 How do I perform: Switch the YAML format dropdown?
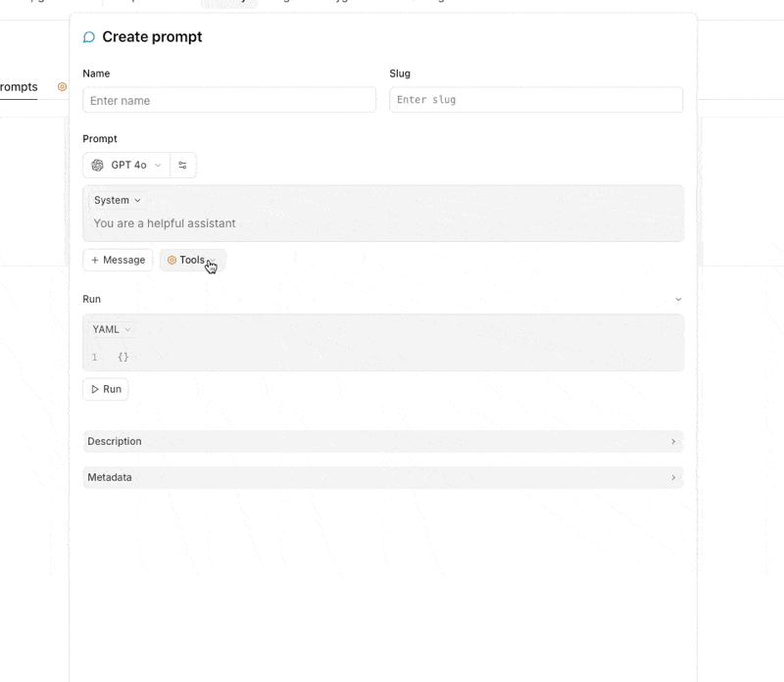point(112,329)
